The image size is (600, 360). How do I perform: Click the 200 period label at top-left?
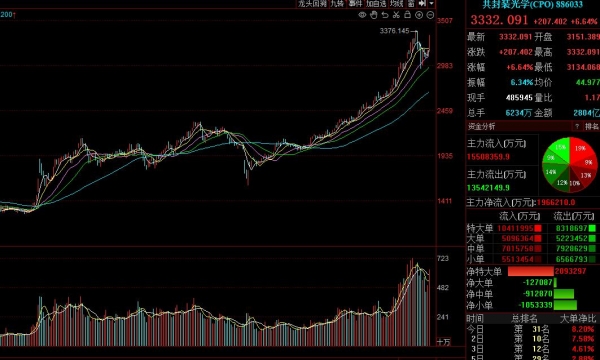(7, 15)
